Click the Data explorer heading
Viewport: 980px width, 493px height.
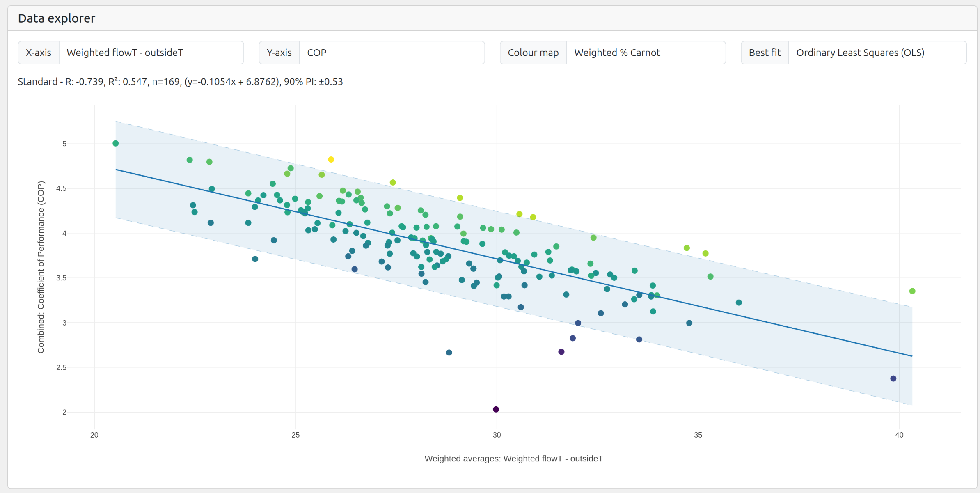pos(57,18)
